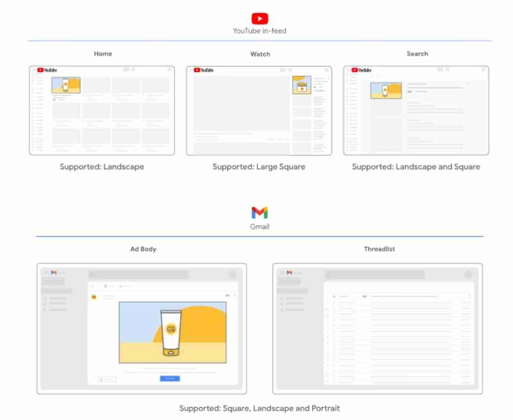This screenshot has width=513, height=420.
Task: Click the Gmail logo inside the Ad Body mockup
Action: [54, 273]
